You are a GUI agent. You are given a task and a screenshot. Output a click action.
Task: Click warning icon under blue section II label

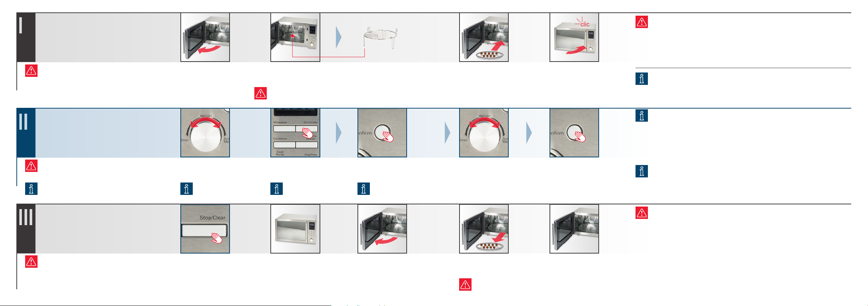pyautogui.click(x=31, y=166)
